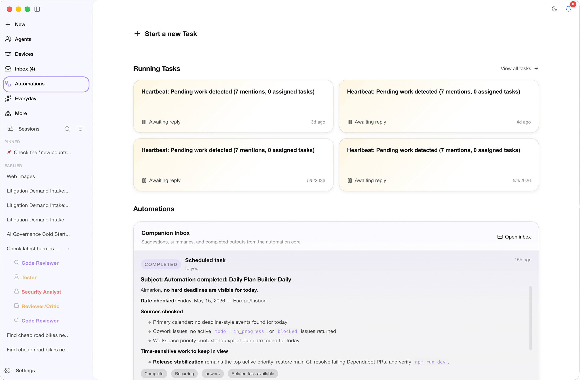
Task: Start a new Task
Action: pos(171,33)
